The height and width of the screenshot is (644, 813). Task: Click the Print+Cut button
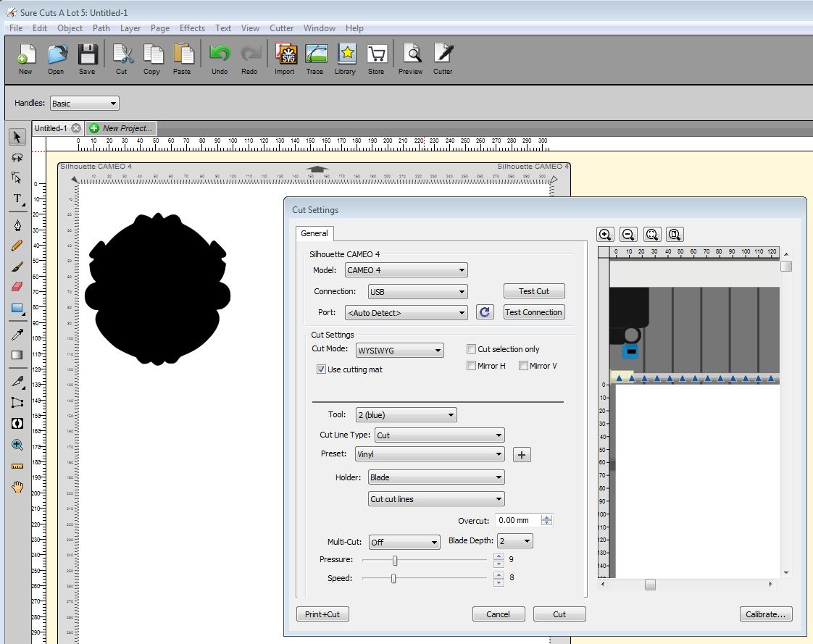tap(322, 614)
